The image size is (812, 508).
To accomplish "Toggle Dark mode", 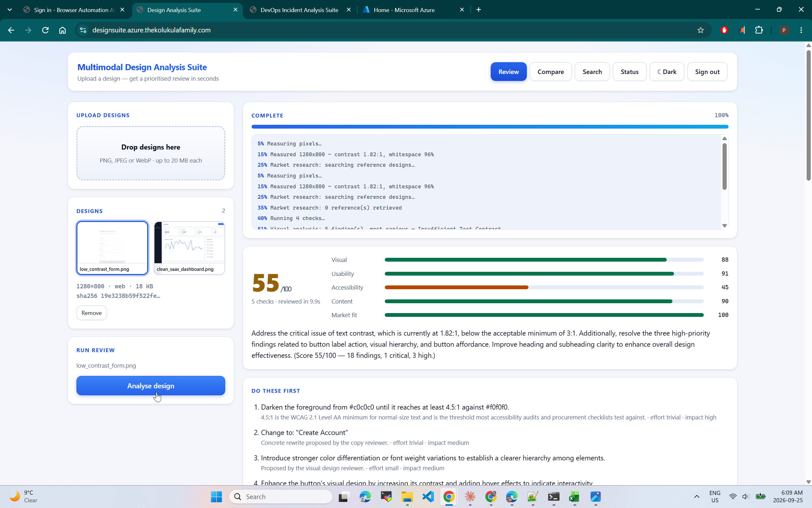I will (x=666, y=71).
